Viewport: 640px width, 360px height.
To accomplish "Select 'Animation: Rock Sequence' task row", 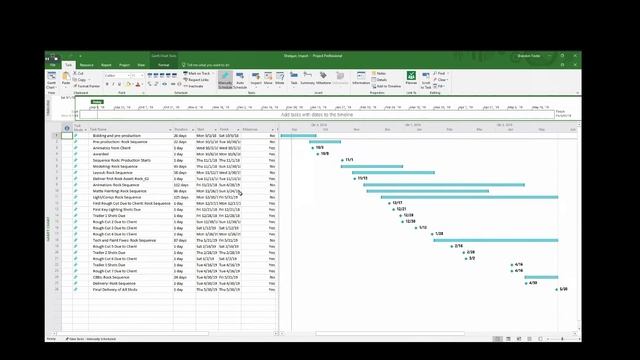I will (x=169, y=185).
